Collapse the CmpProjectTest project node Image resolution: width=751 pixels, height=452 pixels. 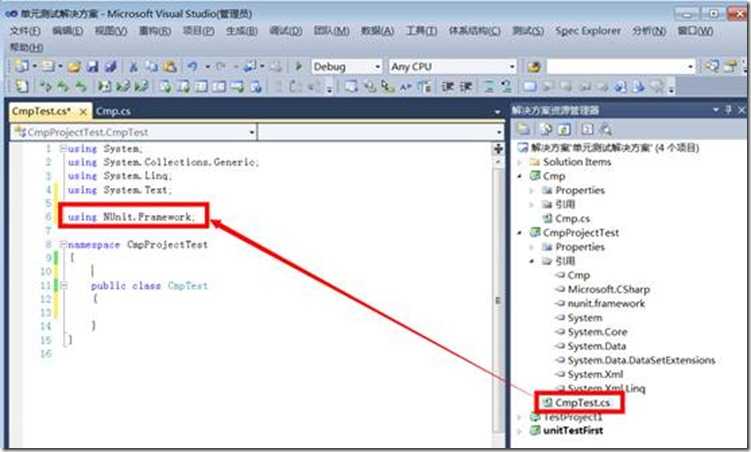(520, 233)
